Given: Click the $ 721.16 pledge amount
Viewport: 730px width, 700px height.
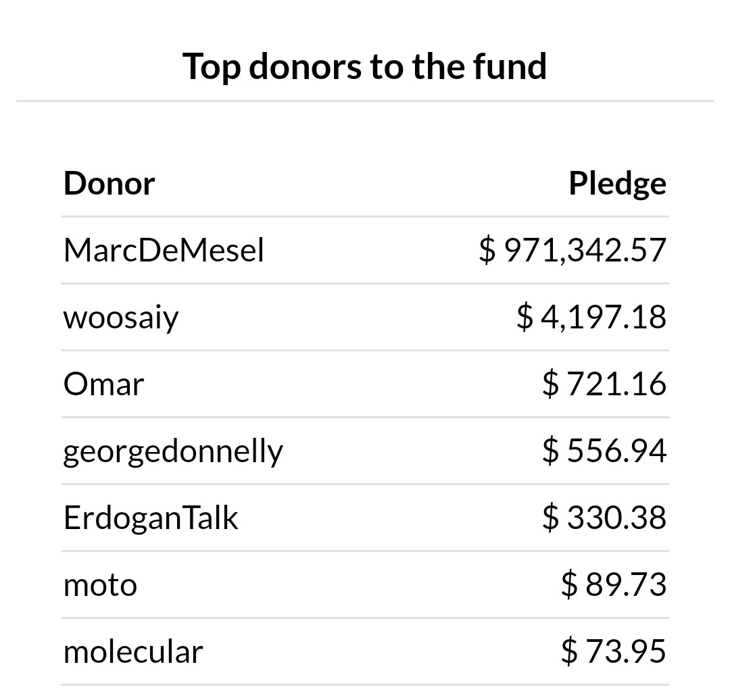Looking at the screenshot, I should [x=604, y=384].
